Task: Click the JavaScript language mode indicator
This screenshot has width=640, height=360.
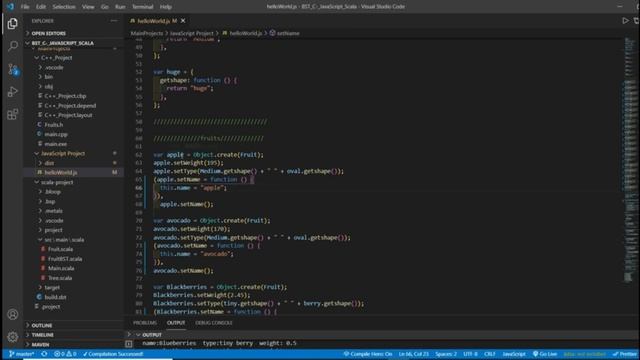Action: (x=514, y=354)
